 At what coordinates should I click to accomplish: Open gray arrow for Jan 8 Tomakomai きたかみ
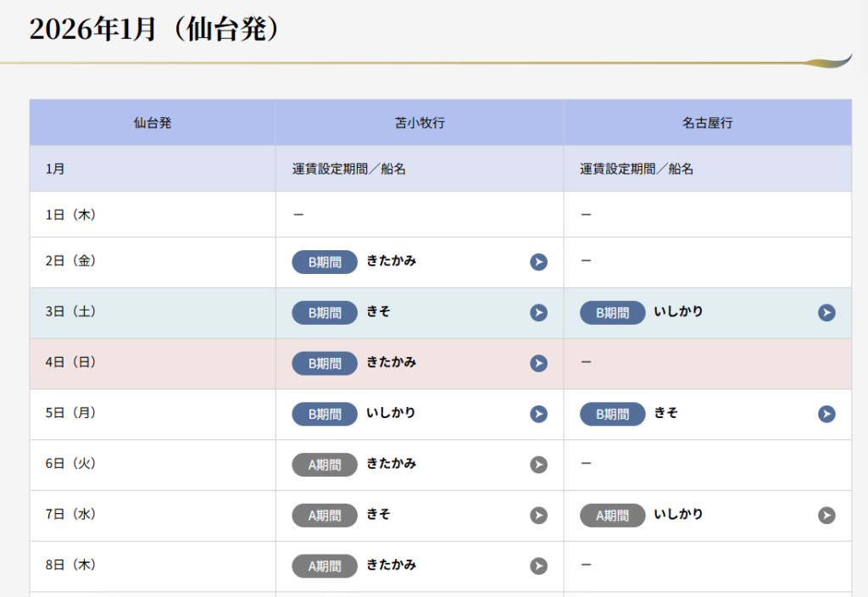[x=538, y=566]
